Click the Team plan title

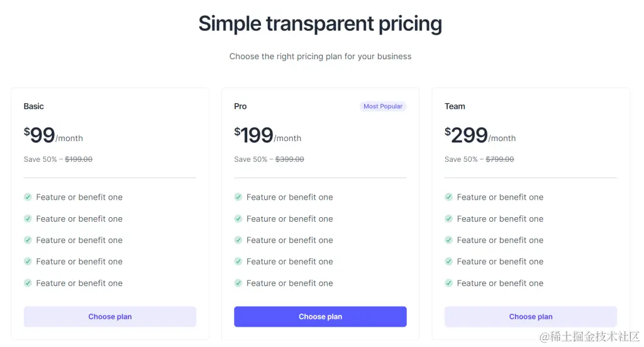[x=455, y=106]
